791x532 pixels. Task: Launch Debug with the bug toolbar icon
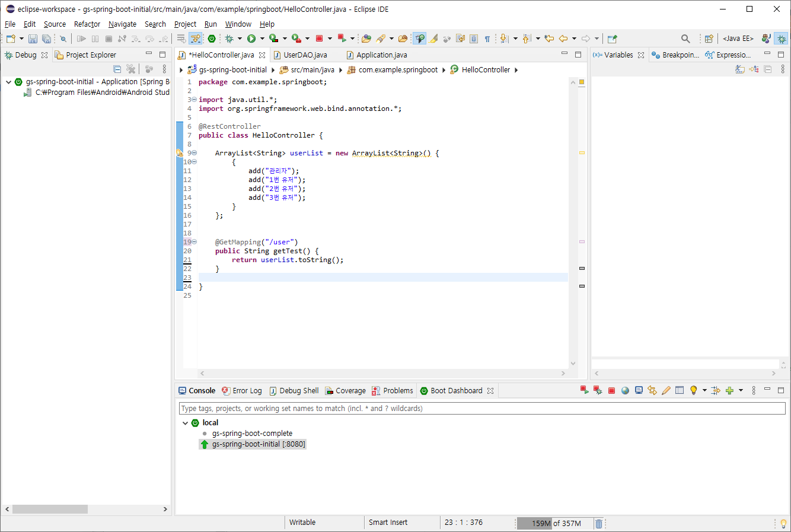pyautogui.click(x=229, y=39)
